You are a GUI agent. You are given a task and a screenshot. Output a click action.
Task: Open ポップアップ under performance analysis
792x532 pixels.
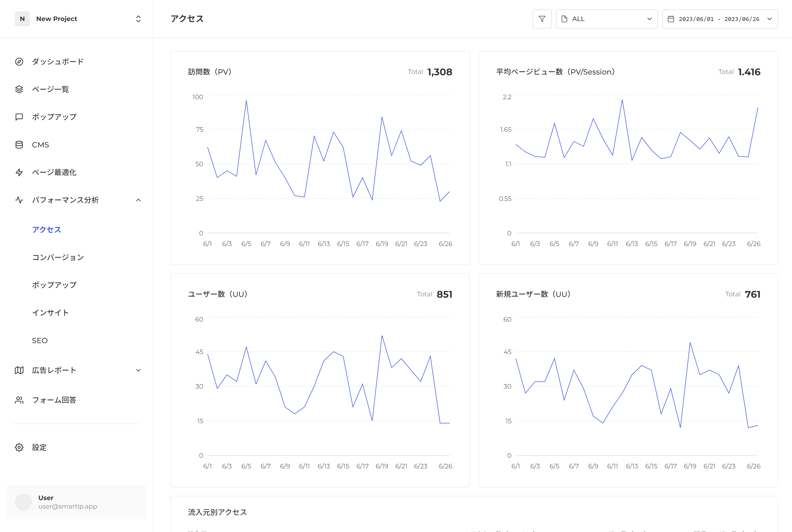click(54, 285)
